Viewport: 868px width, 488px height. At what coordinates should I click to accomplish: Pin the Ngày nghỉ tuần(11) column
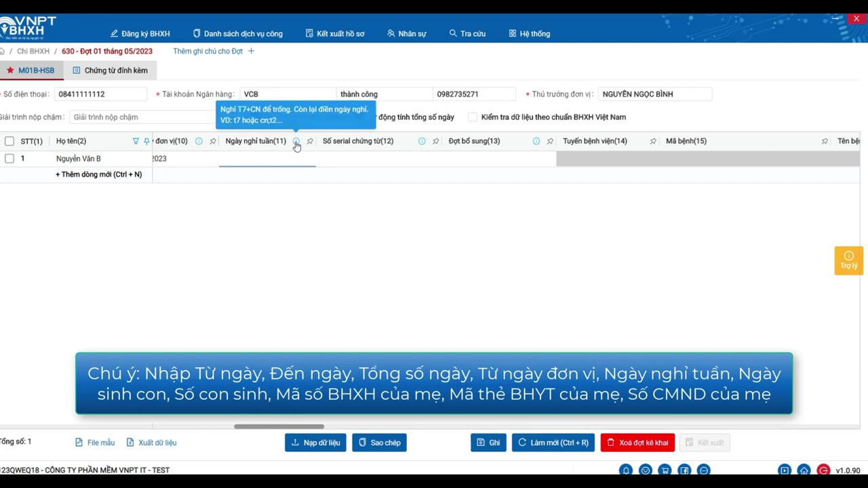[x=310, y=141]
